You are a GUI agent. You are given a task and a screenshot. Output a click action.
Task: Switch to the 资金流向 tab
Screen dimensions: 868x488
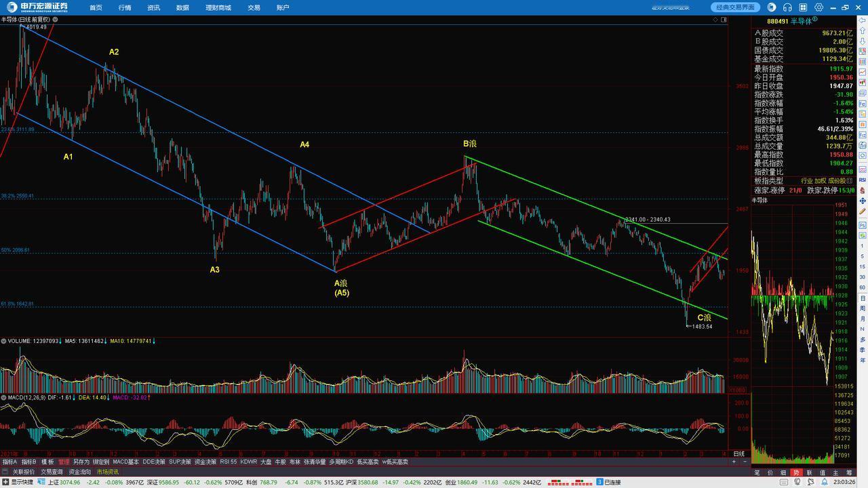tap(79, 472)
